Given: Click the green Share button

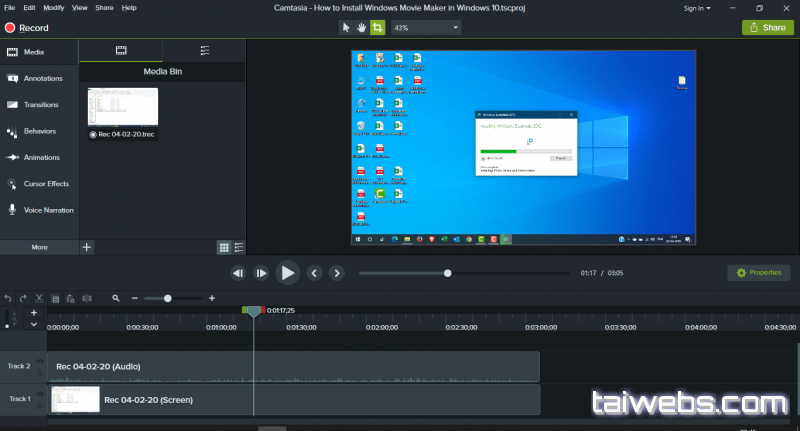Looking at the screenshot, I should (x=767, y=28).
